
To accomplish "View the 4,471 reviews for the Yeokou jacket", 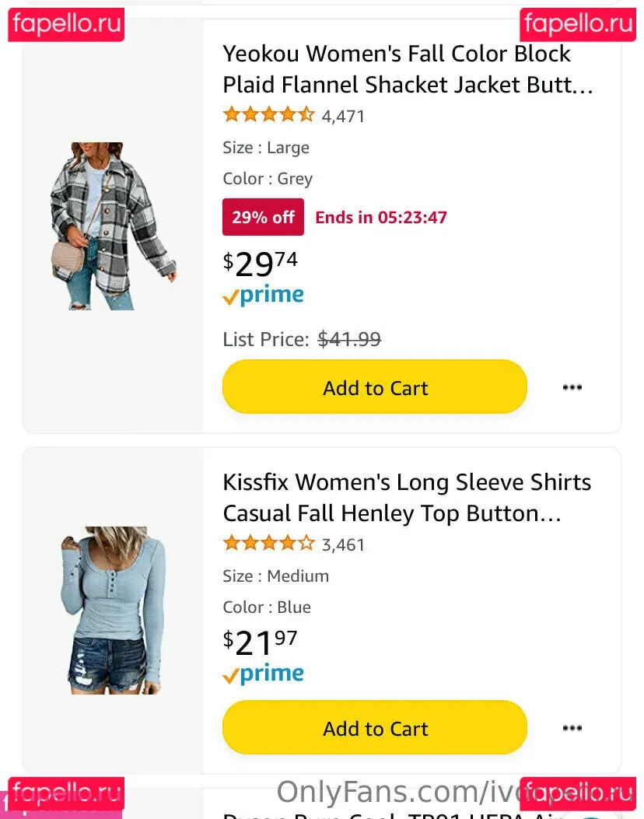I will pos(343,117).
